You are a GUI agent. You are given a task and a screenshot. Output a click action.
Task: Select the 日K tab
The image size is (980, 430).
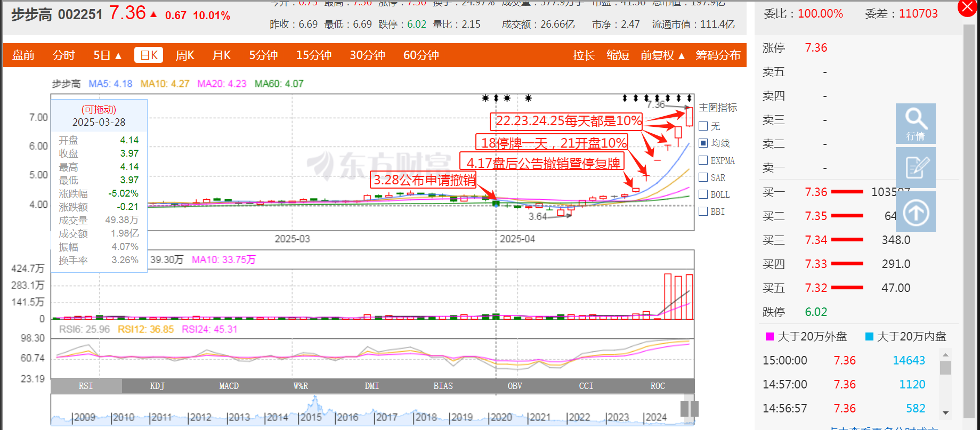(x=149, y=55)
